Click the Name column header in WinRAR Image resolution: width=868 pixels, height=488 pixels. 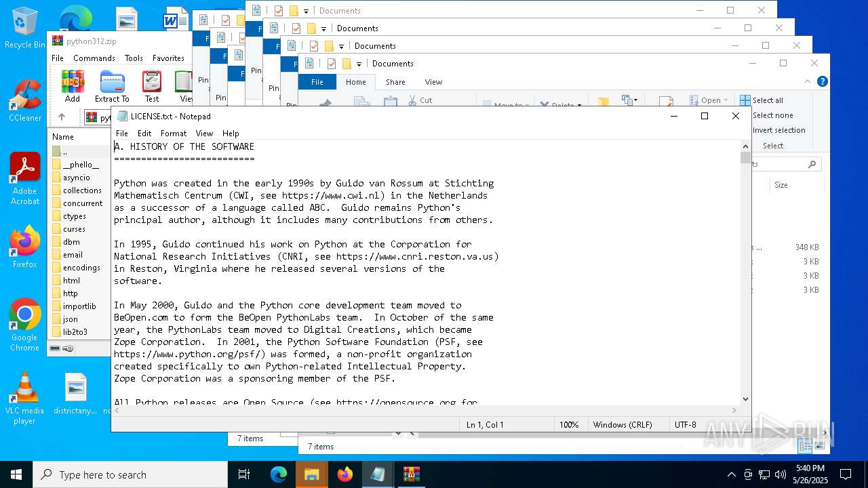[x=63, y=137]
